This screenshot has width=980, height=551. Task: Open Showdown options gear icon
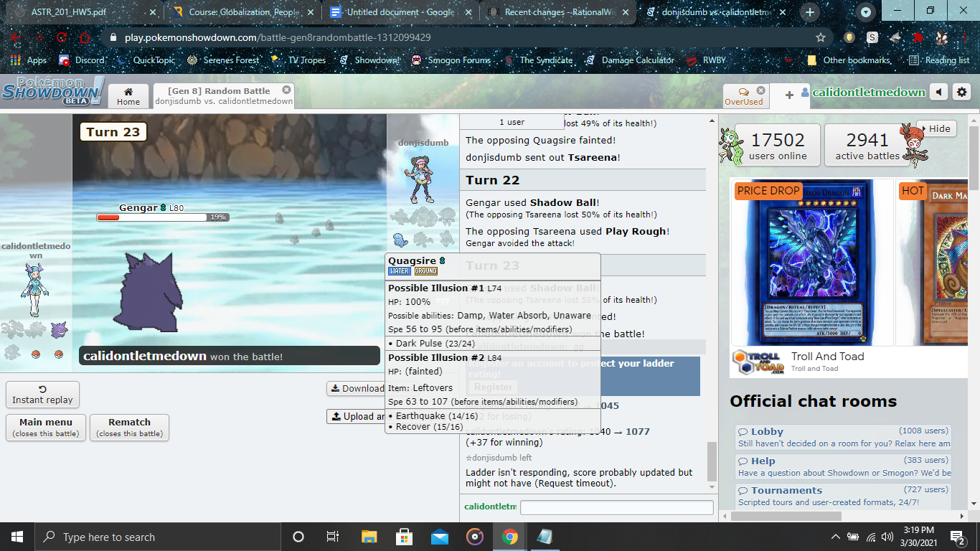coord(962,92)
